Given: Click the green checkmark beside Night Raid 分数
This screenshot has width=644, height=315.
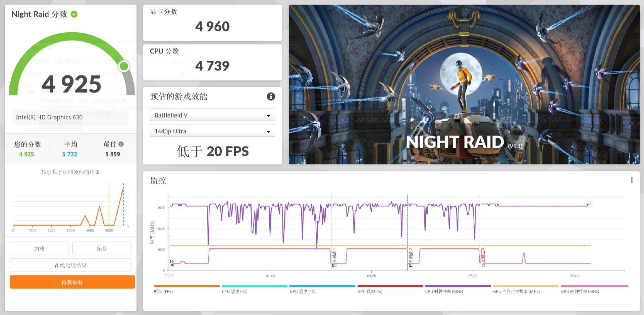Looking at the screenshot, I should click(x=74, y=14).
